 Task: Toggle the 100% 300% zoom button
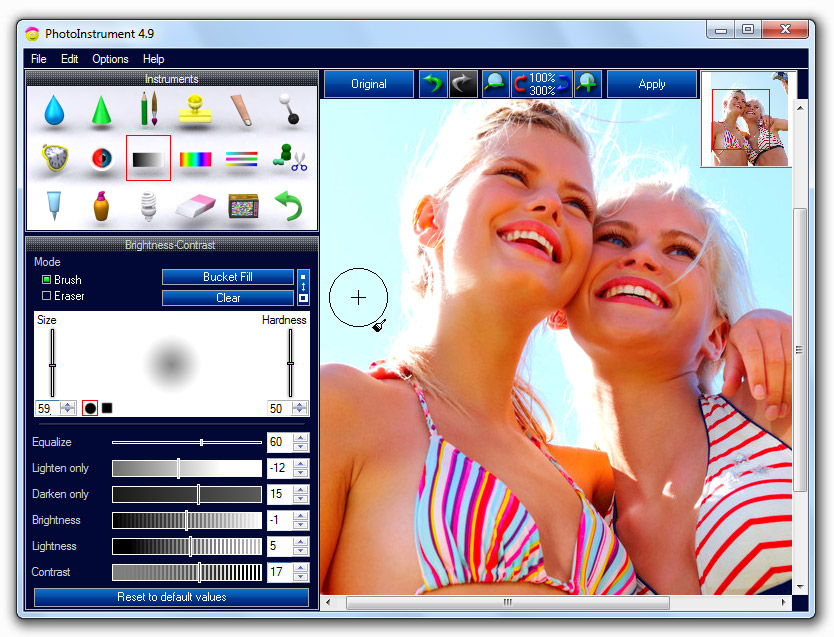(541, 84)
